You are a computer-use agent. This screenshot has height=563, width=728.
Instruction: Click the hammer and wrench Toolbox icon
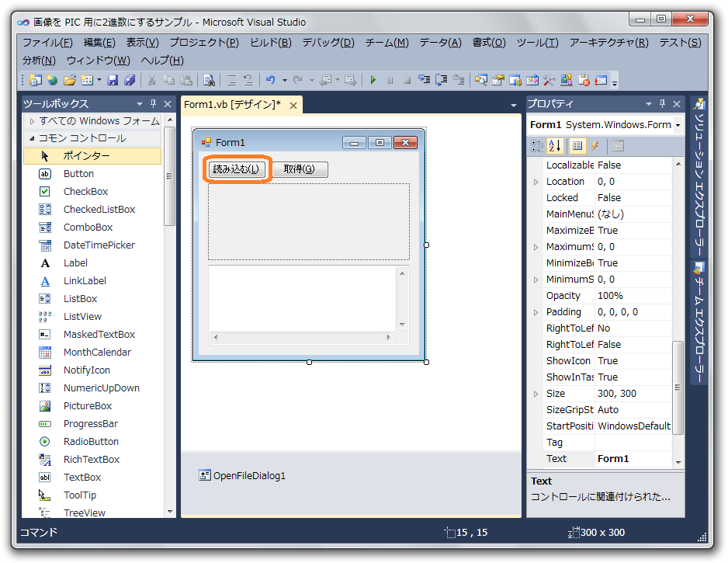pos(549,80)
